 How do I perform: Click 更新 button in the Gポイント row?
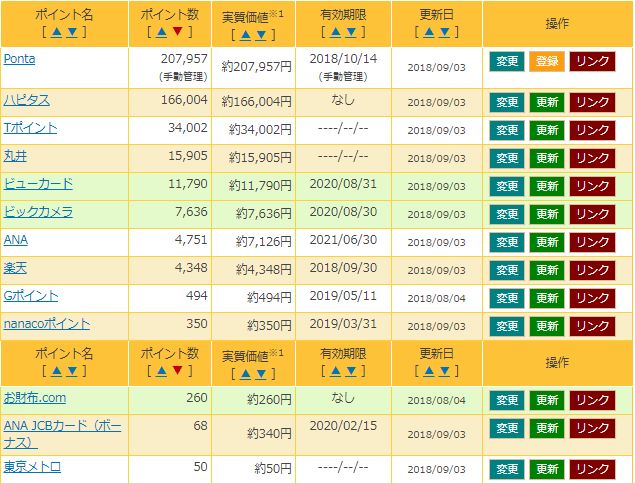point(547,298)
